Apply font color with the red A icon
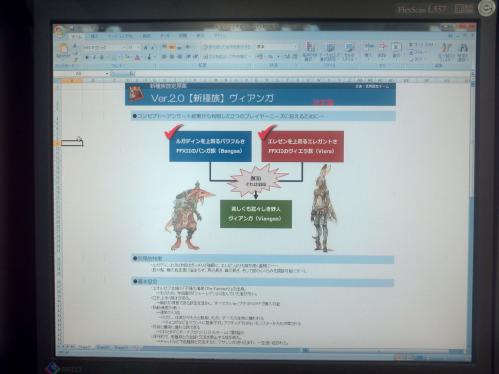The image size is (499, 374). pos(137,57)
